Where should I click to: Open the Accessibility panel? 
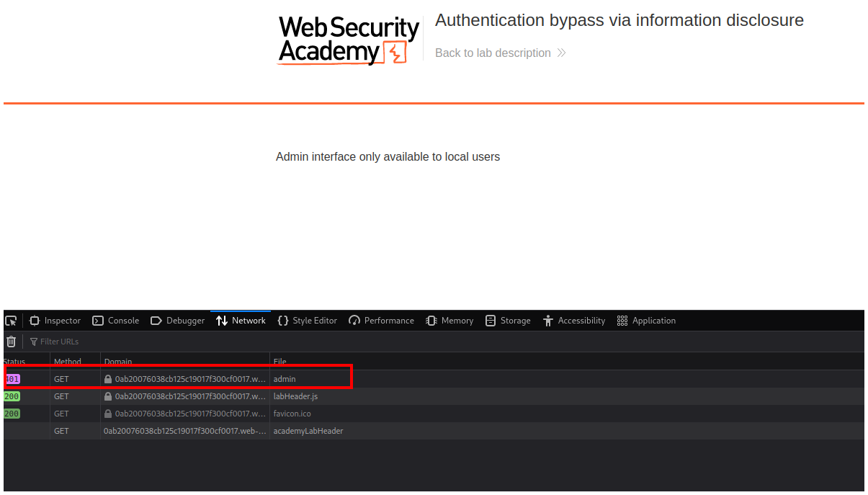(x=574, y=321)
